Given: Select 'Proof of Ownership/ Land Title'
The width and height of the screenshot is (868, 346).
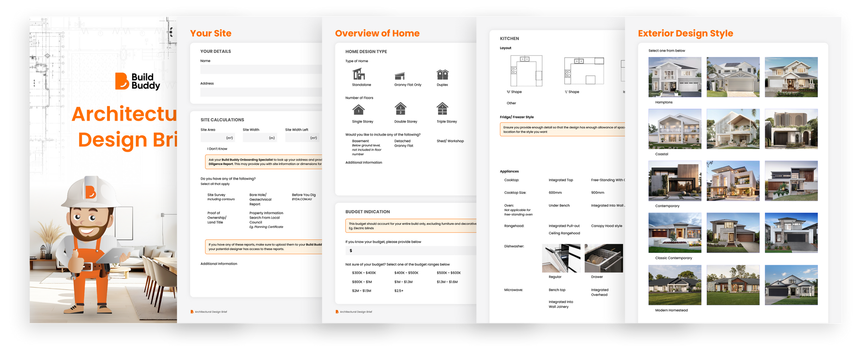Looking at the screenshot, I should (217, 218).
